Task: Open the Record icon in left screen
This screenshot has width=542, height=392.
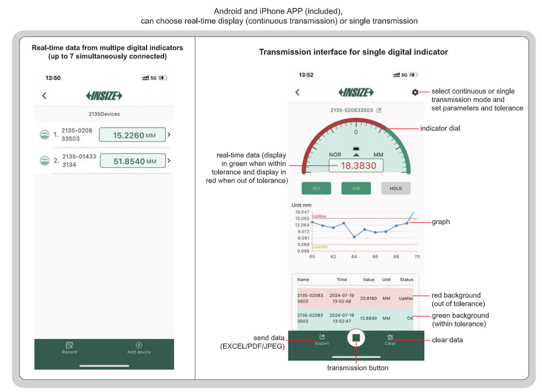Action: coord(69,345)
